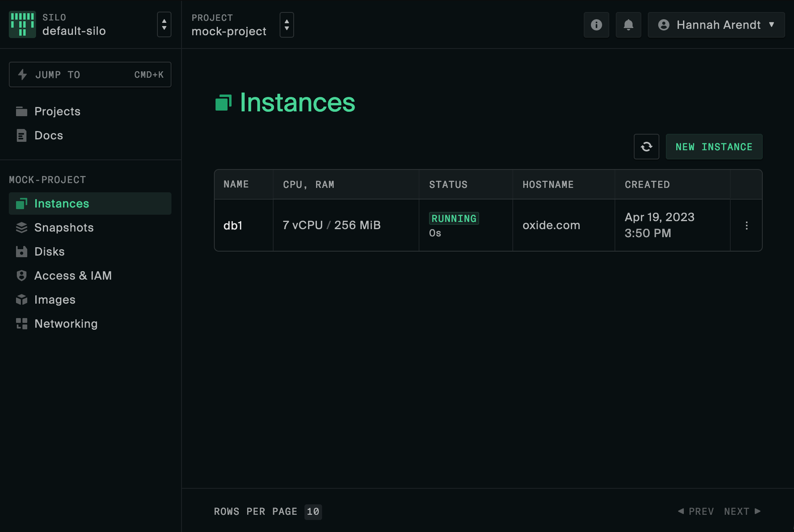Screen dimensions: 794x532
Task: Click the Snapshots sidebar icon
Action: pyautogui.click(x=21, y=228)
